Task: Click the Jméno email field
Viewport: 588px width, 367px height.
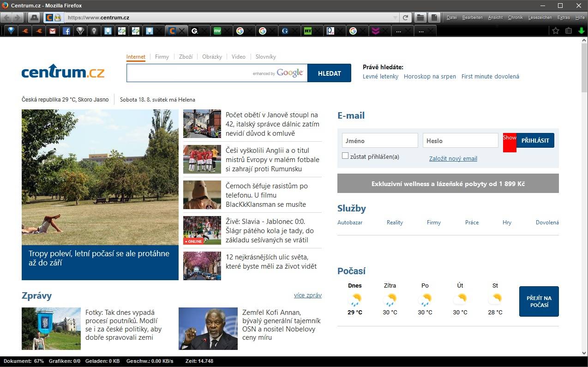Action: 380,140
